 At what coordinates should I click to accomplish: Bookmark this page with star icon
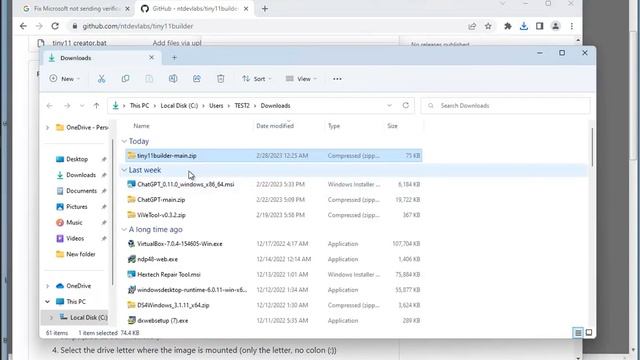(488, 26)
